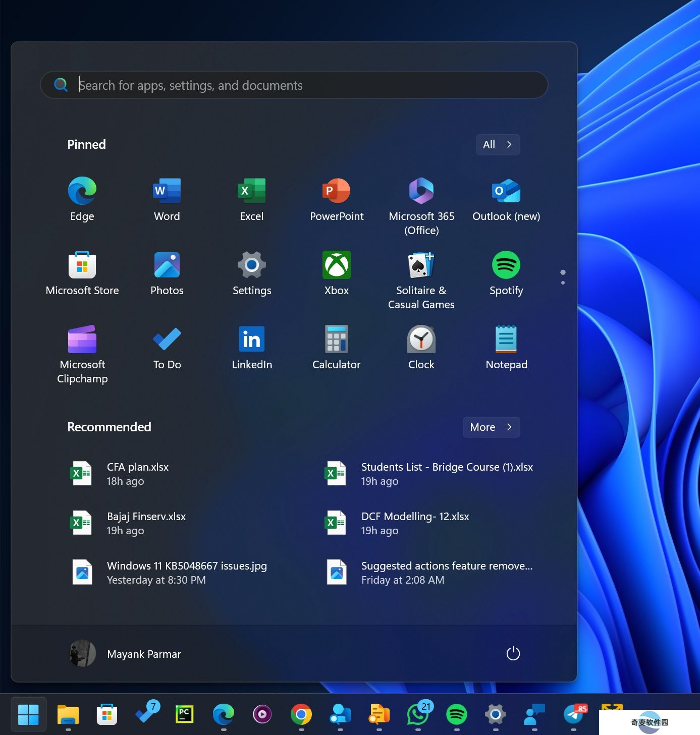Launch Calculator

(x=337, y=348)
